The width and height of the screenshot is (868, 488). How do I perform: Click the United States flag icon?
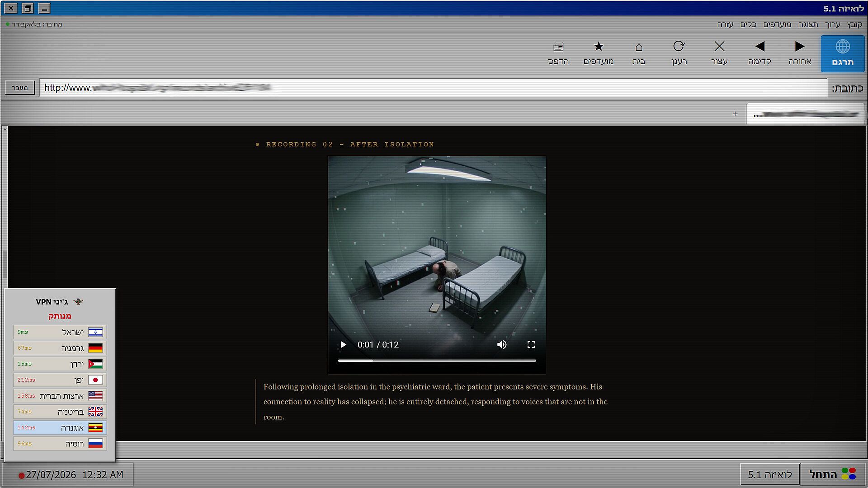[95, 396]
